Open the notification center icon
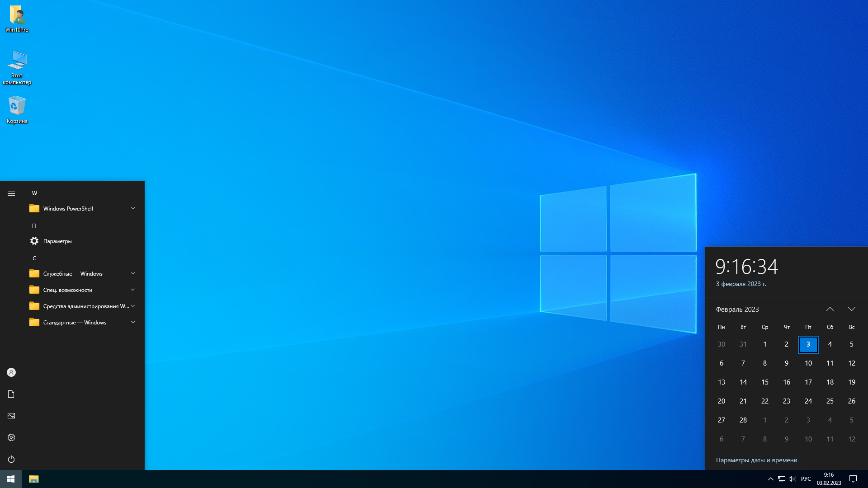The image size is (868, 488). pos(853,479)
